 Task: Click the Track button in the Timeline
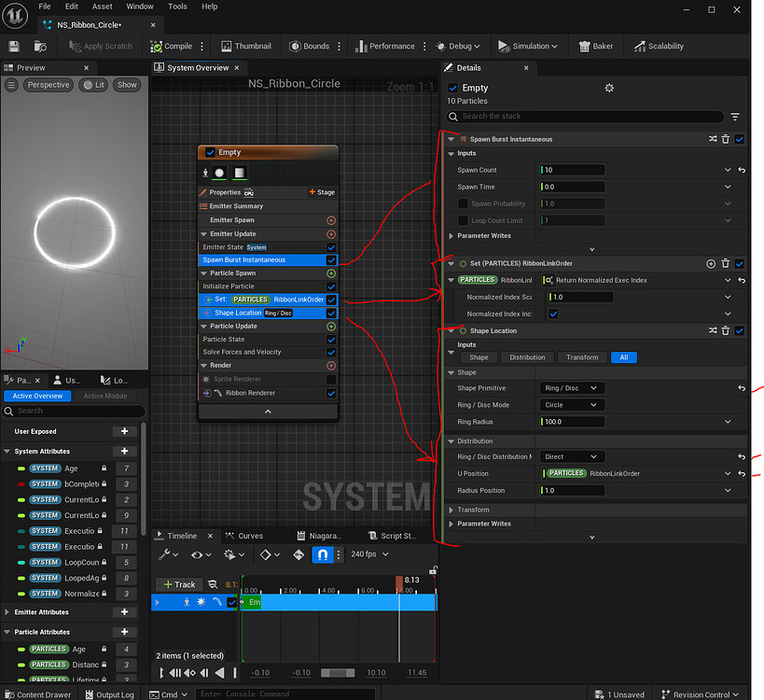[179, 584]
